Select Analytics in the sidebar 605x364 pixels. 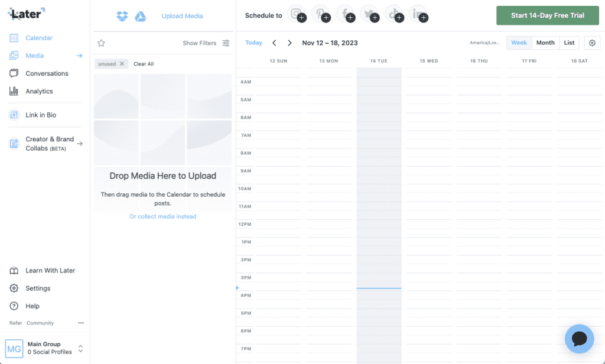(40, 91)
